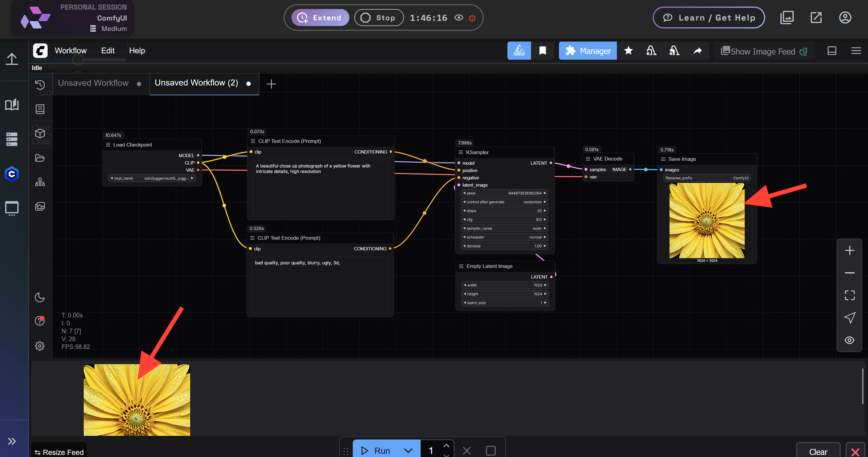Open the Edit menu

(108, 51)
